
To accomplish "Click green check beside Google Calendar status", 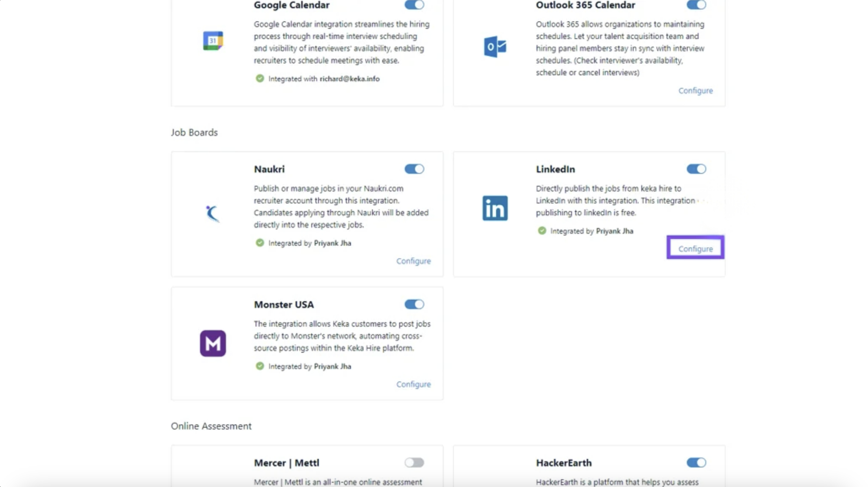I will (260, 78).
